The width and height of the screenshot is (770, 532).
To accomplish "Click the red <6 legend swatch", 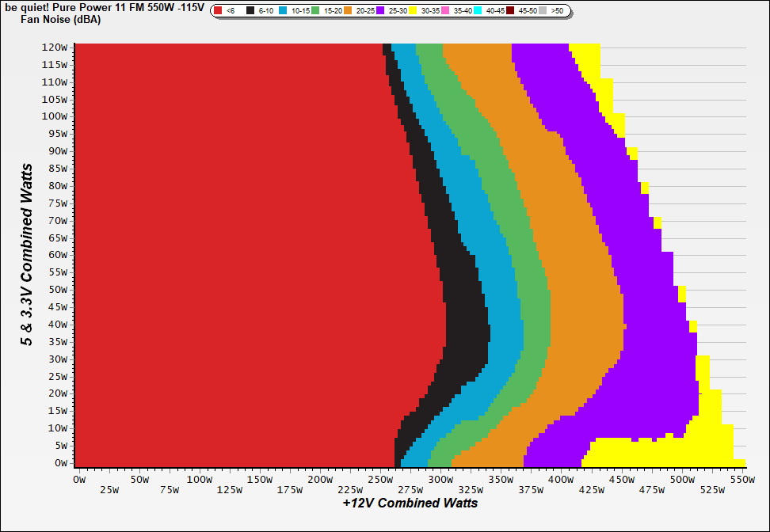I will tap(218, 12).
